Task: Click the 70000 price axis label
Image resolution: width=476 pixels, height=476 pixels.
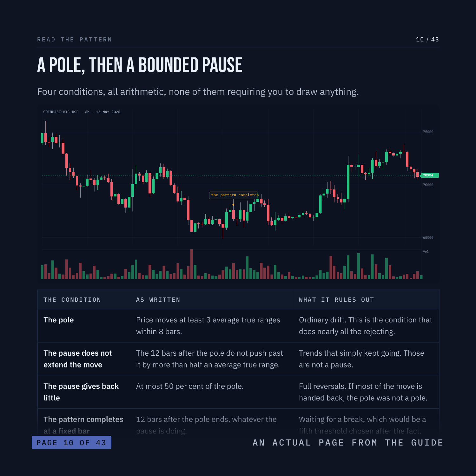Action: point(428,185)
